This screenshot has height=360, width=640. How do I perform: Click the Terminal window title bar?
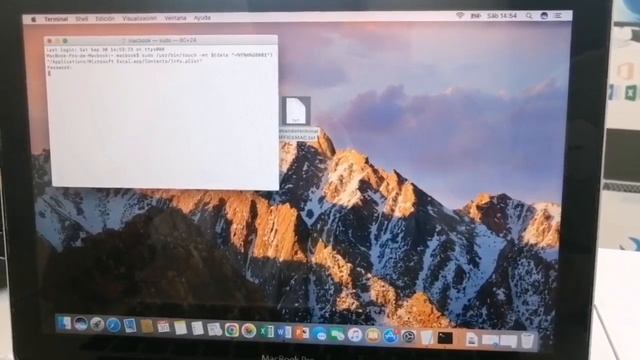161,40
